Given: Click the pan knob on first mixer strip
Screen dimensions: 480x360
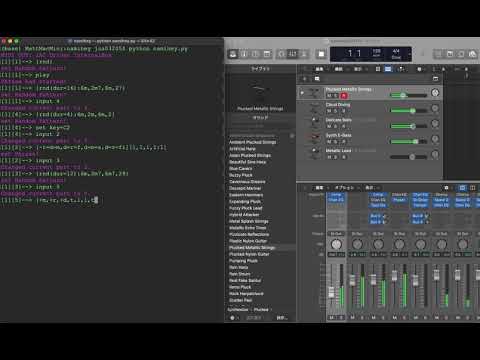Looking at the screenshot, I should [336, 245].
